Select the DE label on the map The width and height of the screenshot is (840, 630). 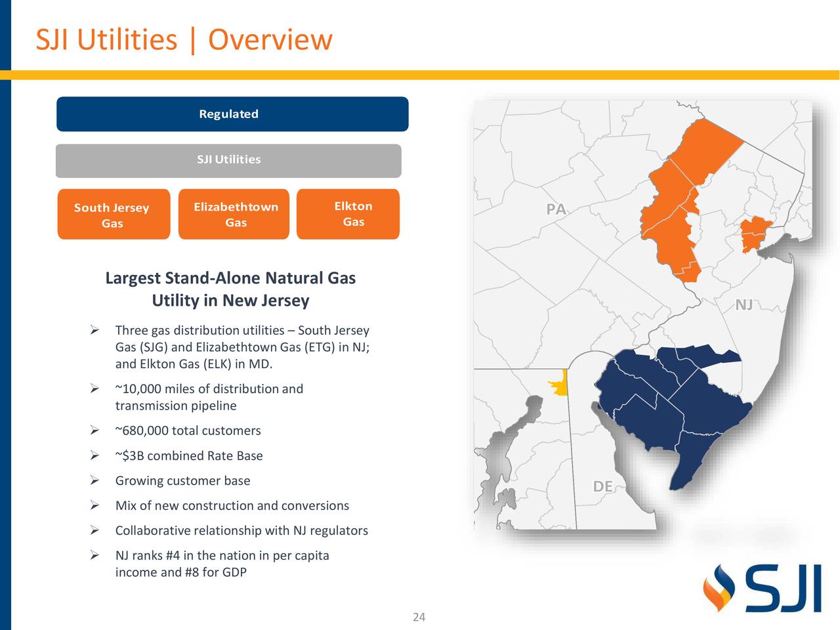click(x=603, y=486)
